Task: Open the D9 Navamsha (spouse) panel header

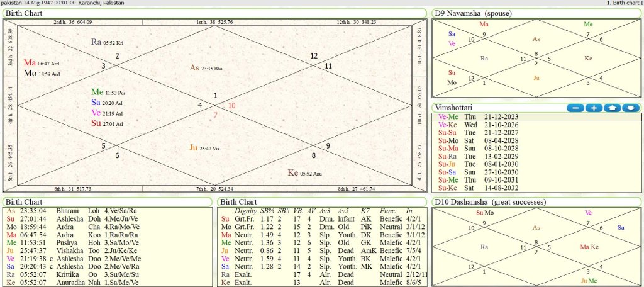Action: pyautogui.click(x=473, y=13)
